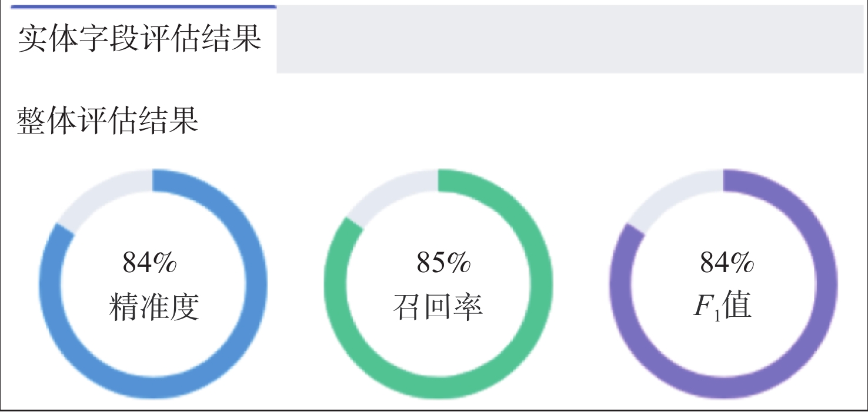Click the panel's bottom border line
The image size is (868, 412).
(434, 409)
